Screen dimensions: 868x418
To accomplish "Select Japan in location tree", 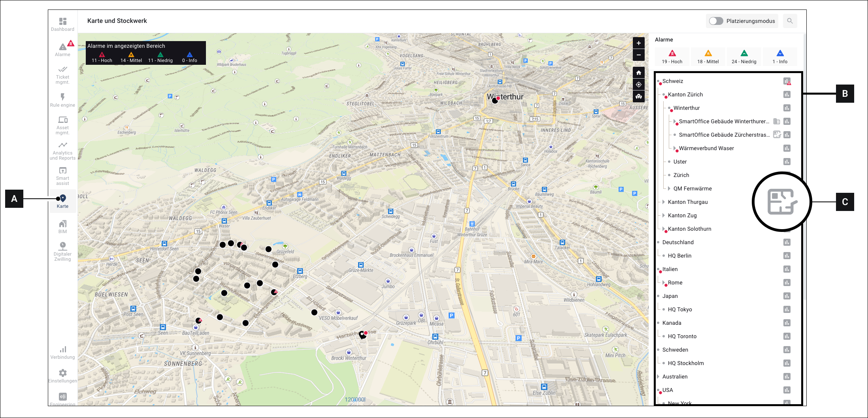I will click(670, 296).
